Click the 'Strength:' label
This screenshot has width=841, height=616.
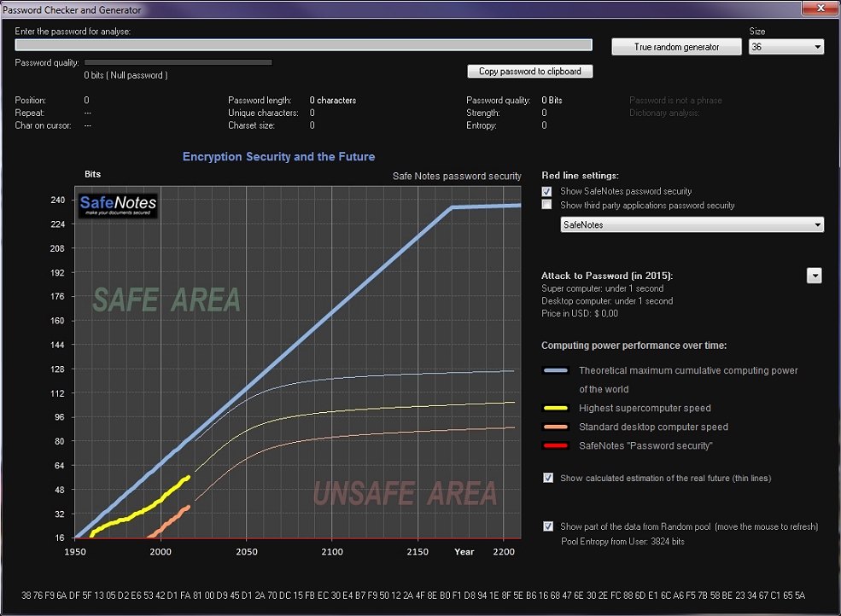(482, 113)
